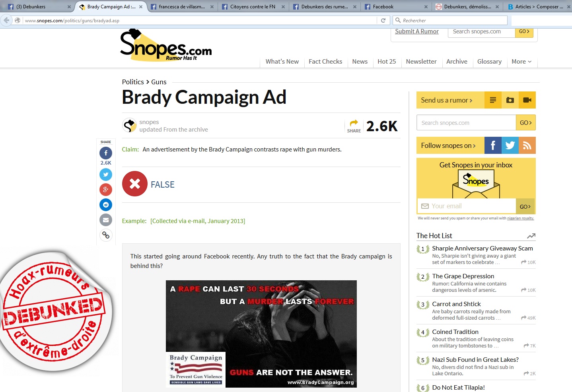Viewport: 572px width, 392px height.
Task: Share article via Twitter sidebar icon
Action: pos(106,175)
